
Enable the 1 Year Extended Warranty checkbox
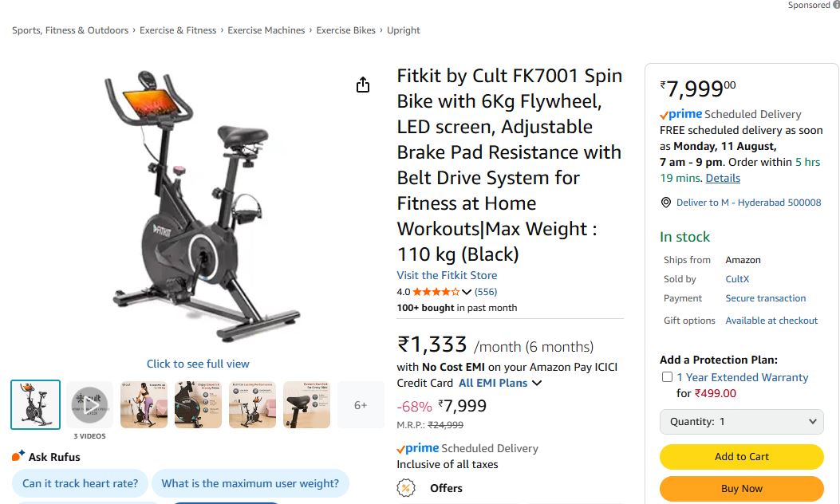[x=667, y=377]
